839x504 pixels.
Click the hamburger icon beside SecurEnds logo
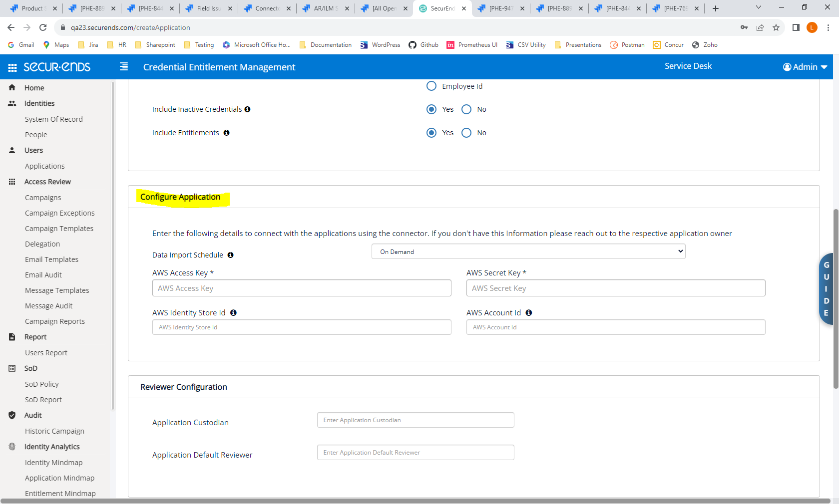(x=123, y=66)
